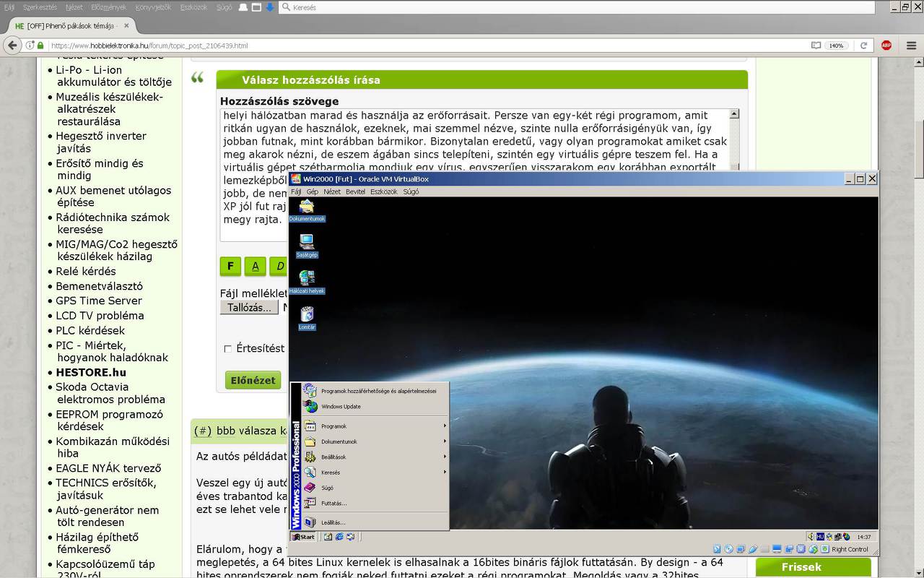This screenshot has width=924, height=578.
Task: Open VirtualBox Fájl menu
Action: pos(296,191)
